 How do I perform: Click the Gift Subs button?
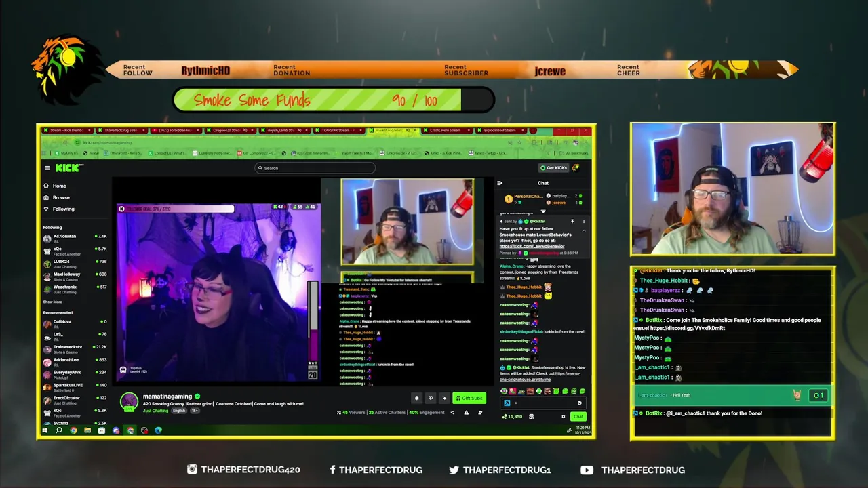click(x=469, y=398)
